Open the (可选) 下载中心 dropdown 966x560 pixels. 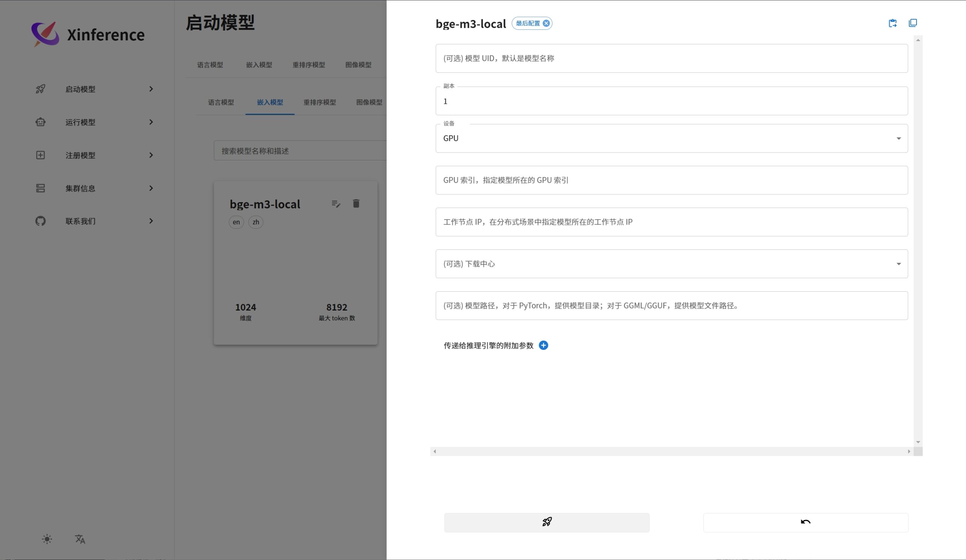point(672,264)
